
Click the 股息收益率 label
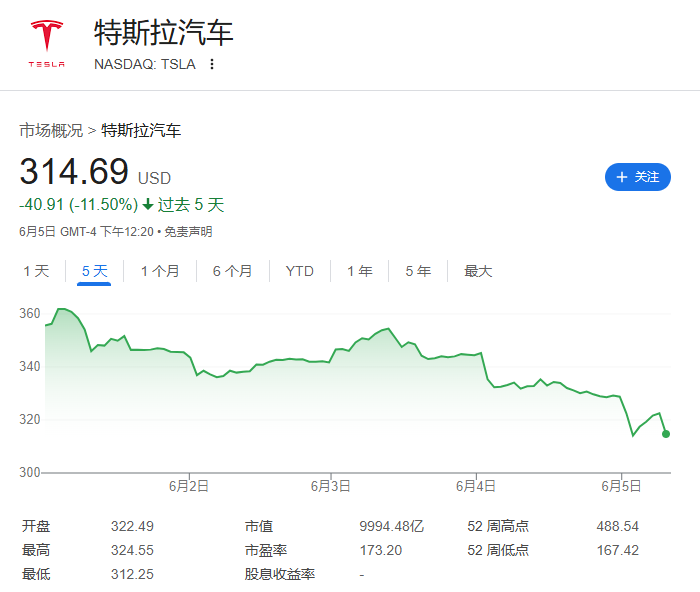(279, 574)
